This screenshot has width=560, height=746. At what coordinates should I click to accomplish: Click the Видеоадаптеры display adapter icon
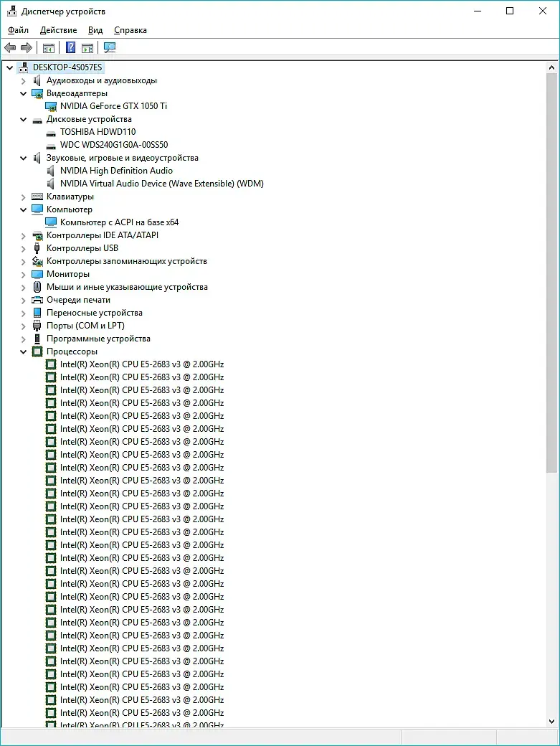37,93
